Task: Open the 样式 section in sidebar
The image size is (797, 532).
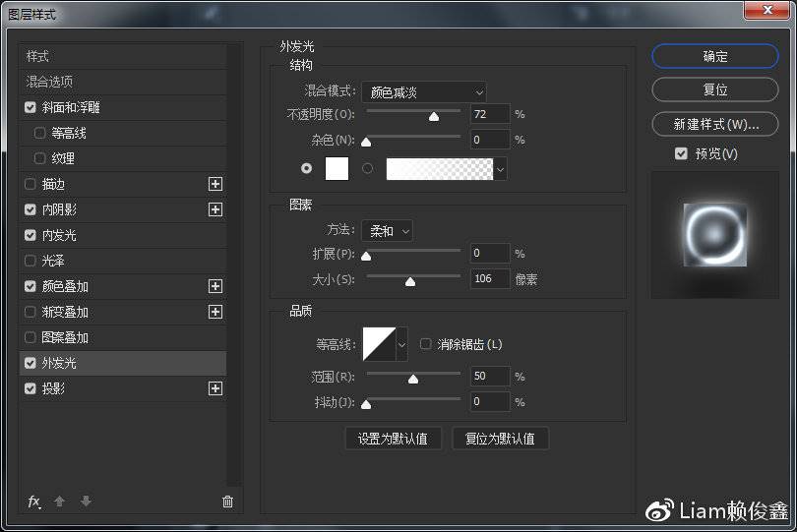Action: coord(123,56)
